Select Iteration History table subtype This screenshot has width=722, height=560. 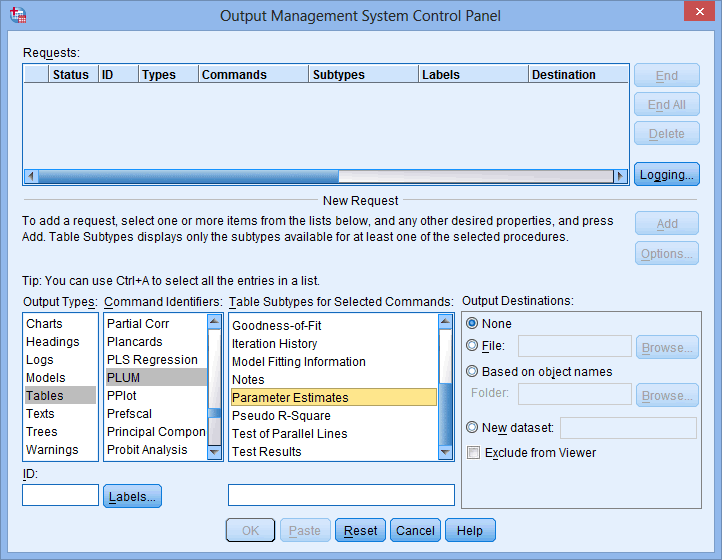click(x=334, y=344)
